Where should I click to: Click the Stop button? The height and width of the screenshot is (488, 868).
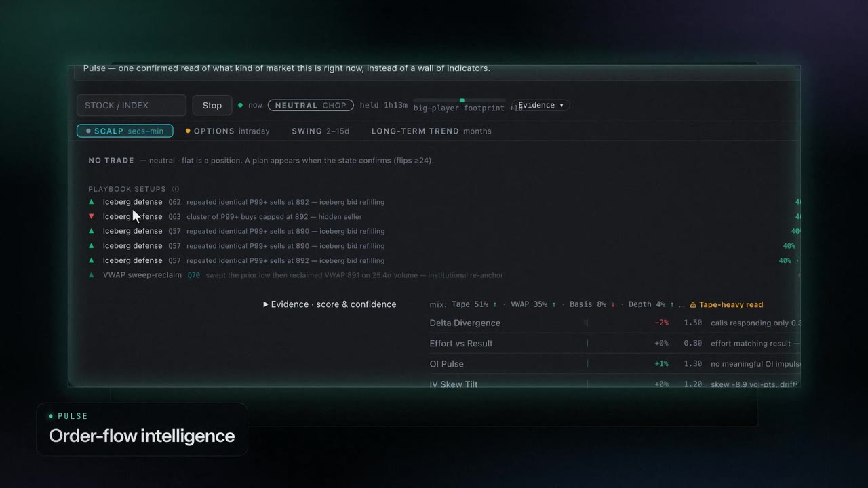point(212,105)
